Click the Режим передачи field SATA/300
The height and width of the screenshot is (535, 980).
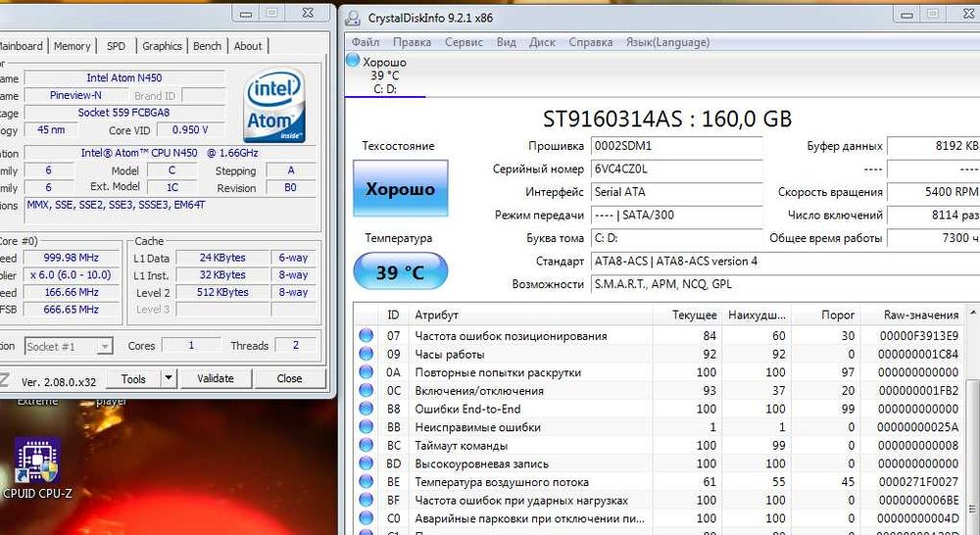(677, 215)
